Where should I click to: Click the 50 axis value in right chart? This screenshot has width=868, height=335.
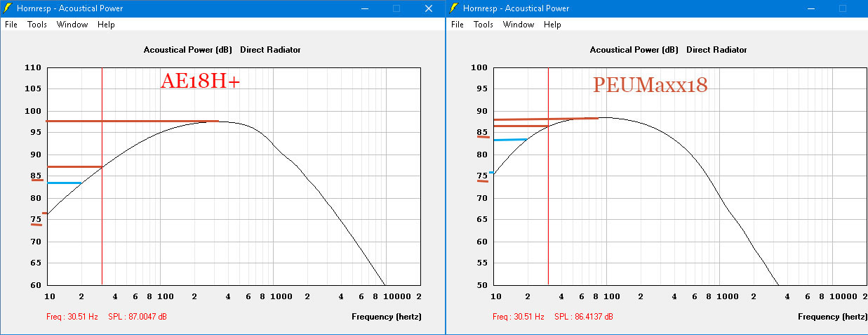481,285
